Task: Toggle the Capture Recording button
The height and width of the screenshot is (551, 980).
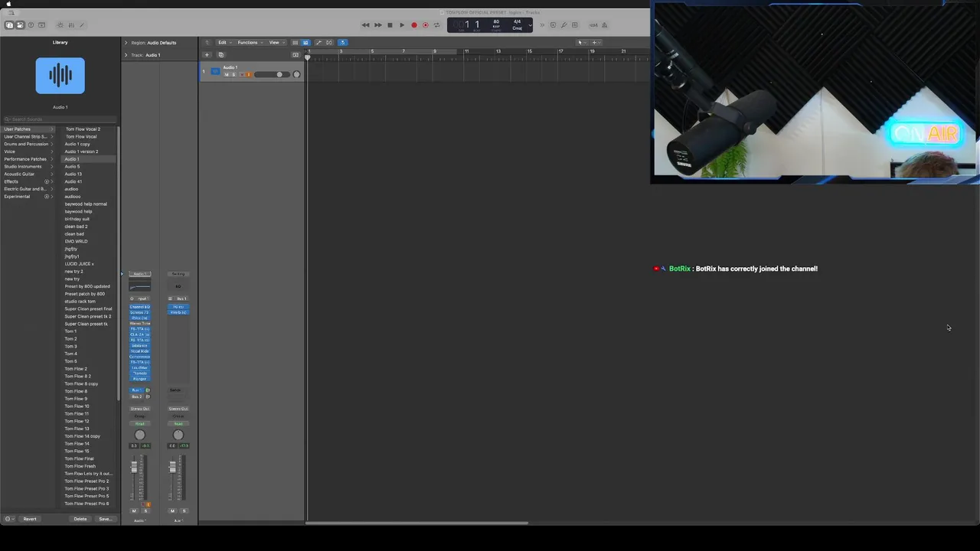Action: click(x=426, y=24)
